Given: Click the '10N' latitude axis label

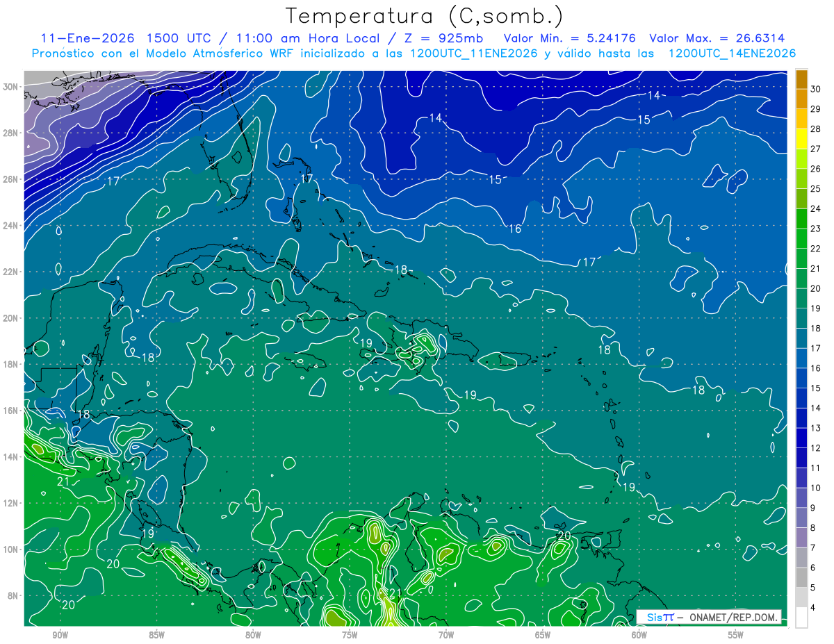Looking at the screenshot, I should (x=10, y=550).
